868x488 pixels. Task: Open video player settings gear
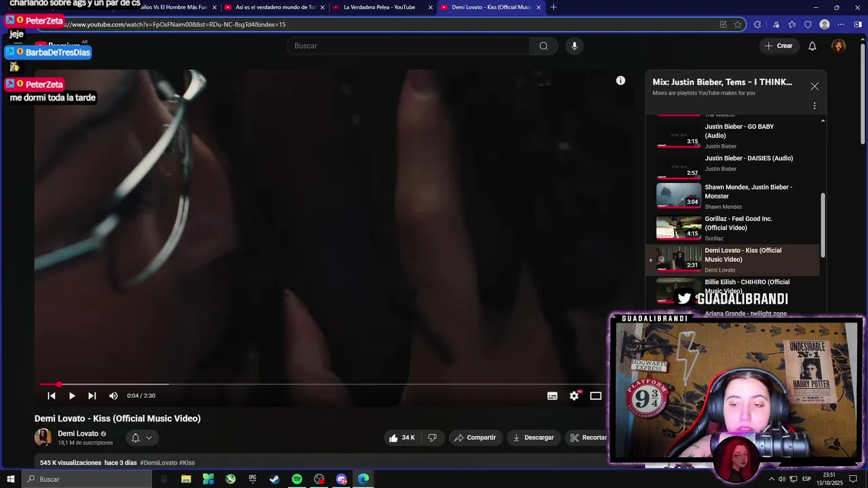coord(574,396)
